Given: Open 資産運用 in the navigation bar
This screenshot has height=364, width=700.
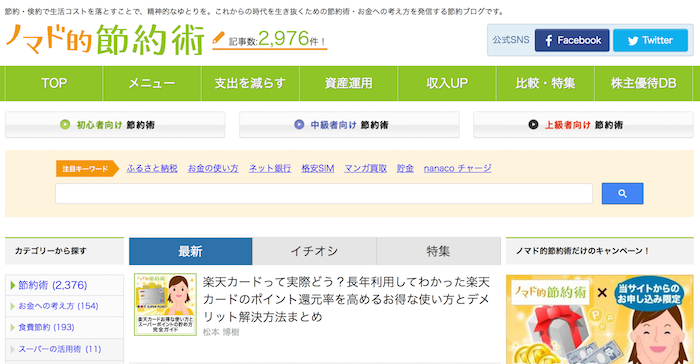Looking at the screenshot, I should pyautogui.click(x=348, y=83).
